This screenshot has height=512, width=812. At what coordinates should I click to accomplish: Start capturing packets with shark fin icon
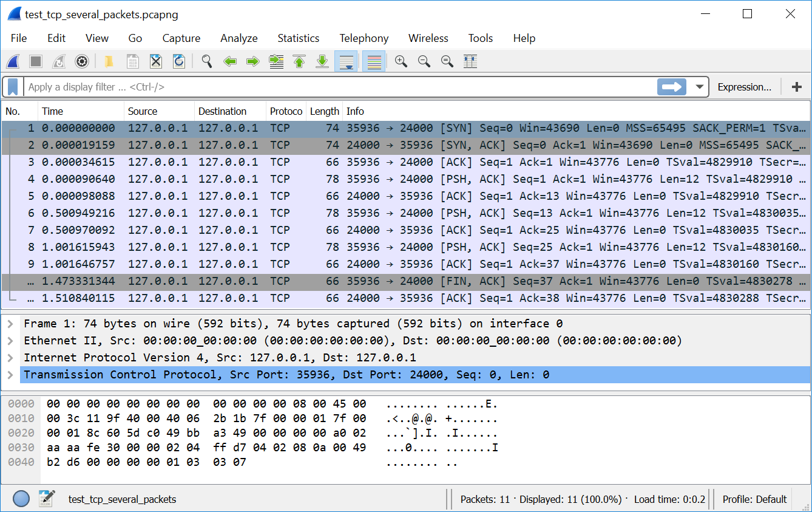13,61
